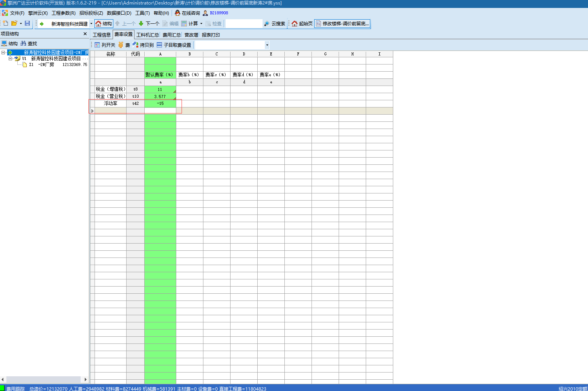Switch to the 营改增 tab
The image size is (588, 391).
[191, 35]
